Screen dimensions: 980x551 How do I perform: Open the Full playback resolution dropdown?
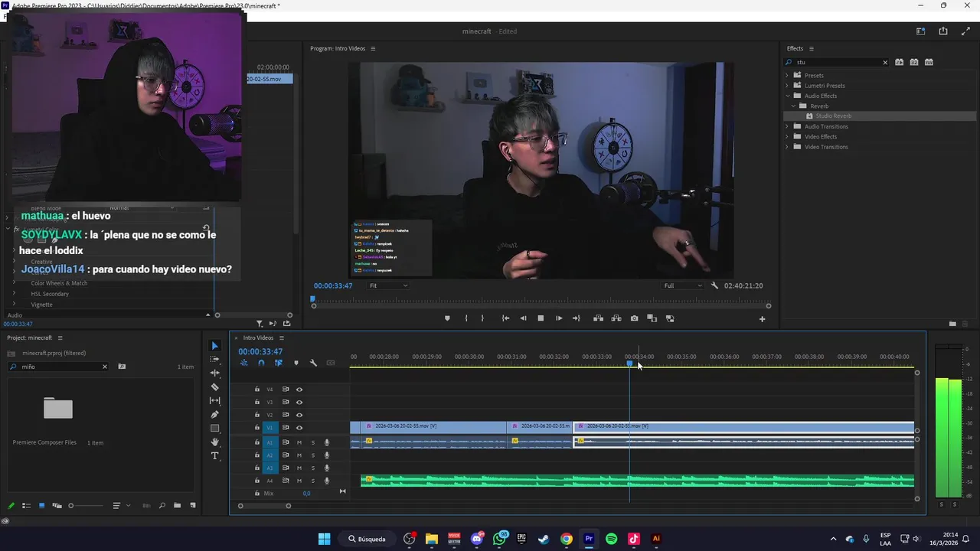pyautogui.click(x=683, y=285)
